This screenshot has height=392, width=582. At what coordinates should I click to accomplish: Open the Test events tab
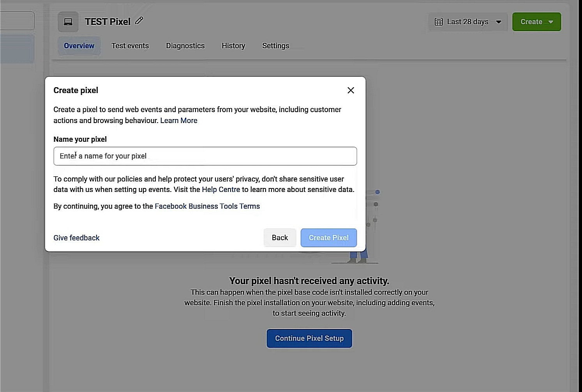[x=130, y=46]
